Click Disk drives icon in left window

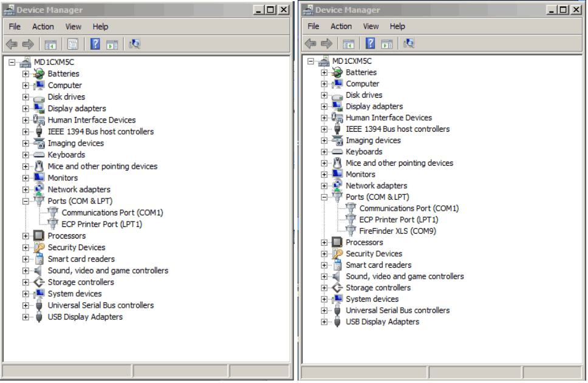click(x=39, y=98)
